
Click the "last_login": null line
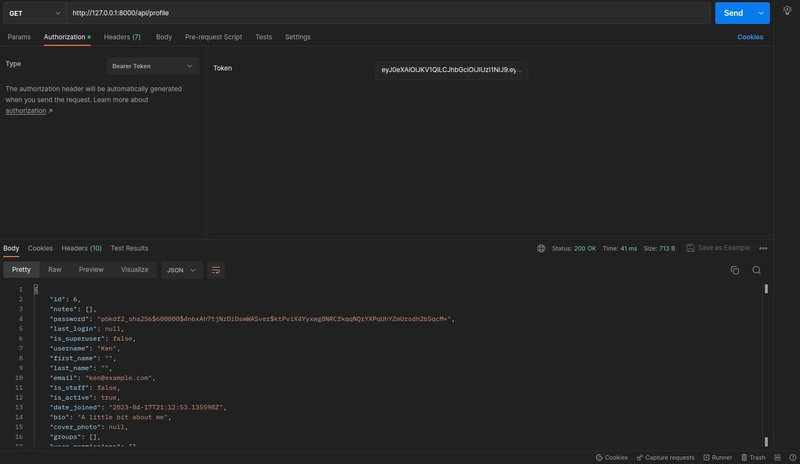click(87, 329)
